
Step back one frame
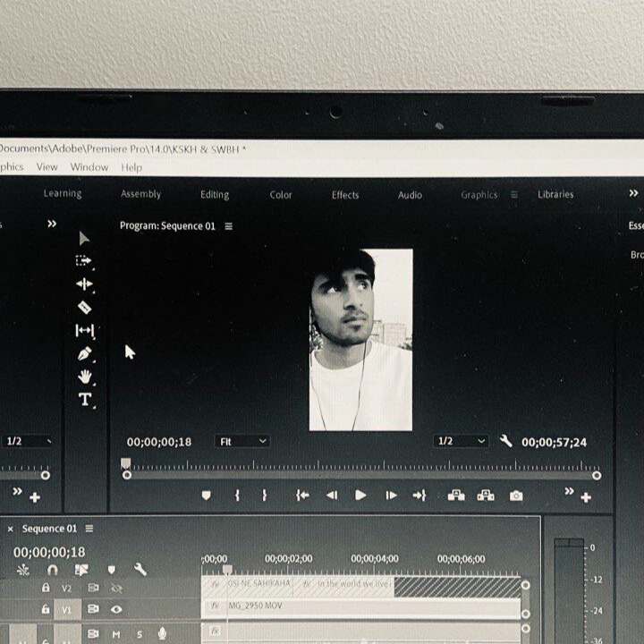click(x=332, y=496)
